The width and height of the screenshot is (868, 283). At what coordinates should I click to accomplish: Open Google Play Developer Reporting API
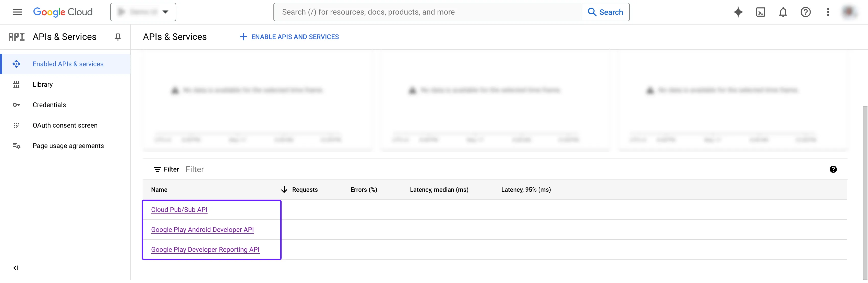tap(205, 250)
